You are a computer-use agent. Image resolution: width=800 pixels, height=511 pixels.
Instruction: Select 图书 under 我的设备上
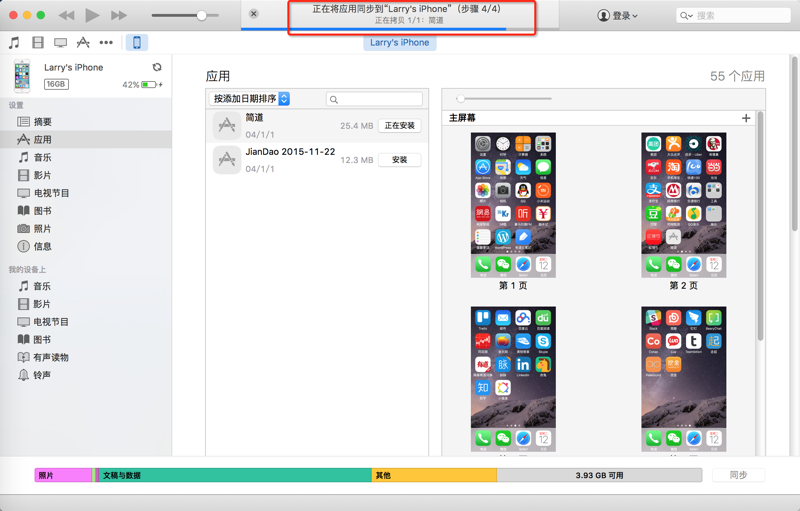pyautogui.click(x=86, y=340)
